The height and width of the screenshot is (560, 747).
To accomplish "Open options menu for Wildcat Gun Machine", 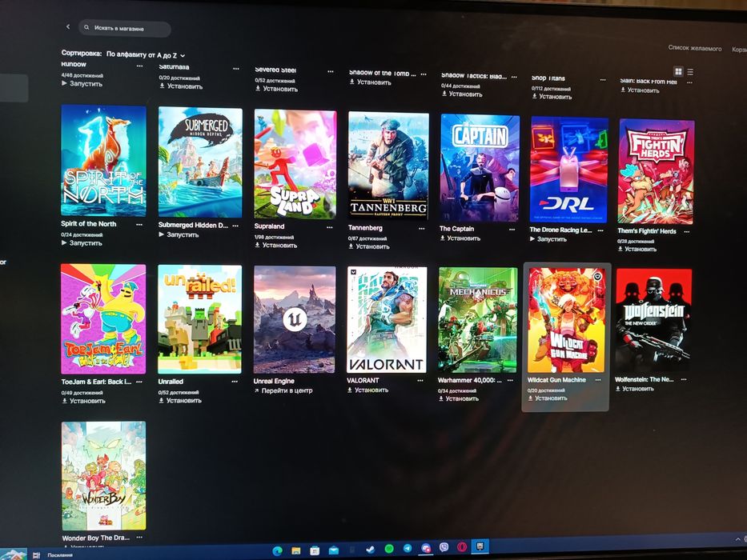I will click(598, 381).
